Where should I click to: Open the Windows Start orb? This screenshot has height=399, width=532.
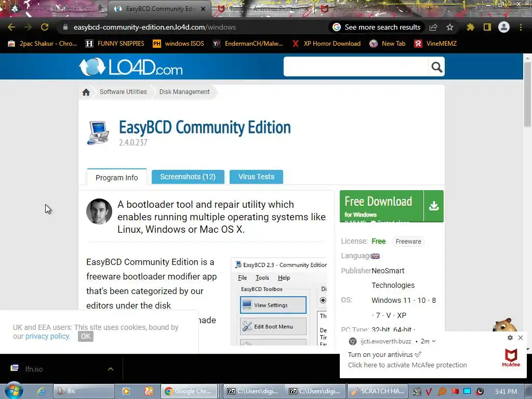click(14, 391)
